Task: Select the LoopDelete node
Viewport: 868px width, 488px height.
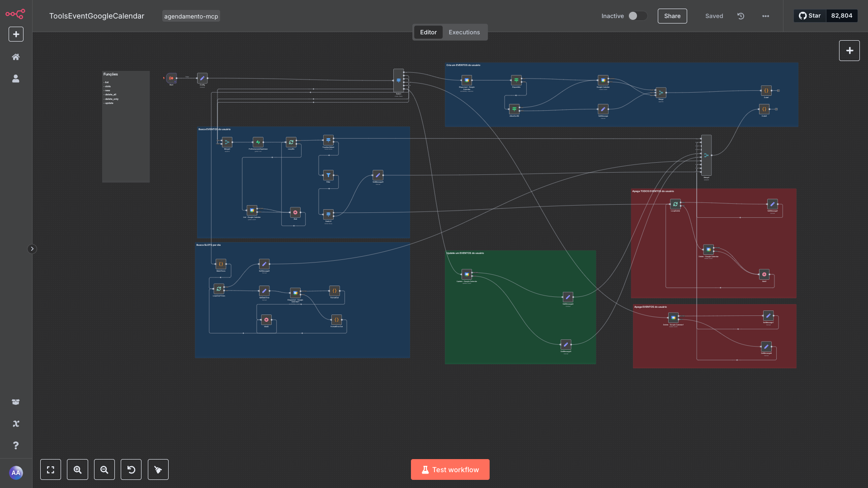Action: click(x=675, y=204)
